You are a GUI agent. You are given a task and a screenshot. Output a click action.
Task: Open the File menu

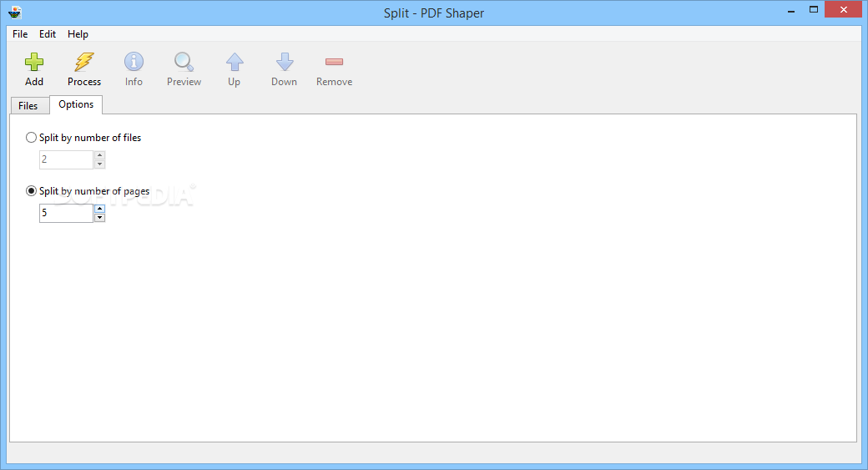[x=20, y=33]
